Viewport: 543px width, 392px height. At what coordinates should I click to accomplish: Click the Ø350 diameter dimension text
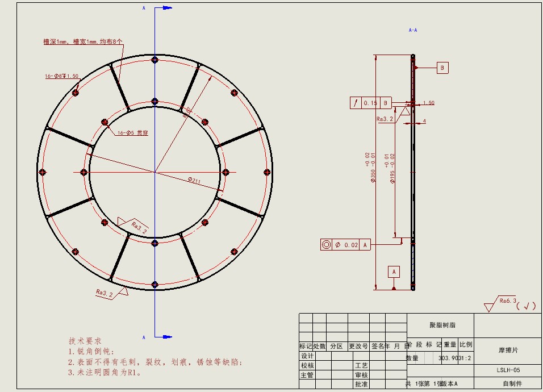coord(373,168)
